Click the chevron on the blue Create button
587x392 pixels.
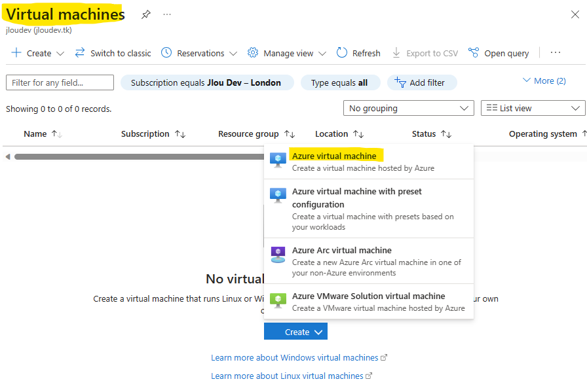coord(318,332)
